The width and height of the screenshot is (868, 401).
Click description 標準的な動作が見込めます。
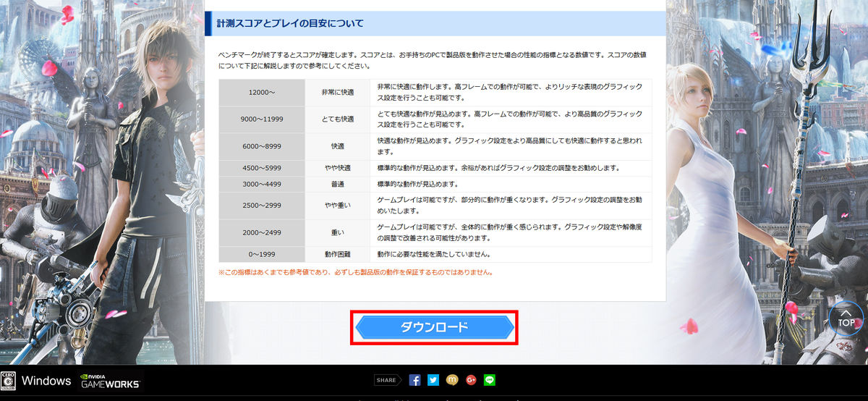pos(428,184)
